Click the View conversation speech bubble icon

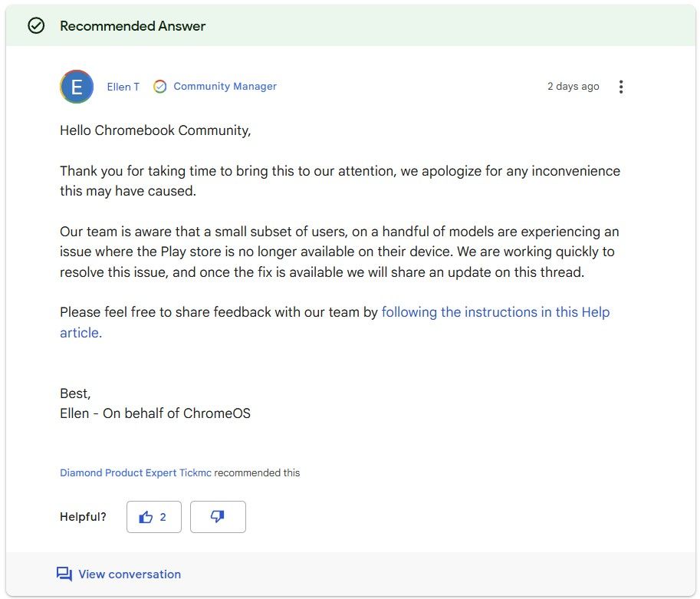[64, 574]
